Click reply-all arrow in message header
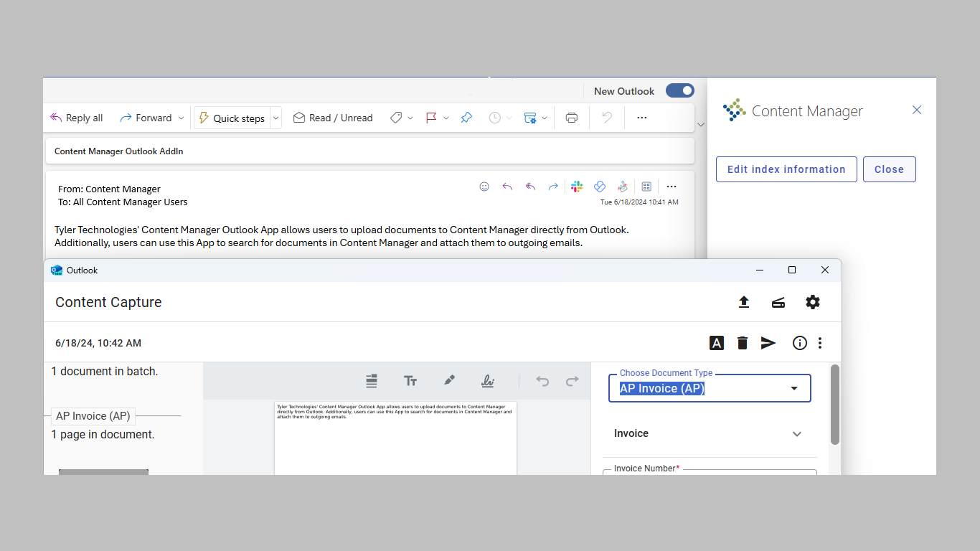This screenshot has height=551, width=980. point(530,187)
